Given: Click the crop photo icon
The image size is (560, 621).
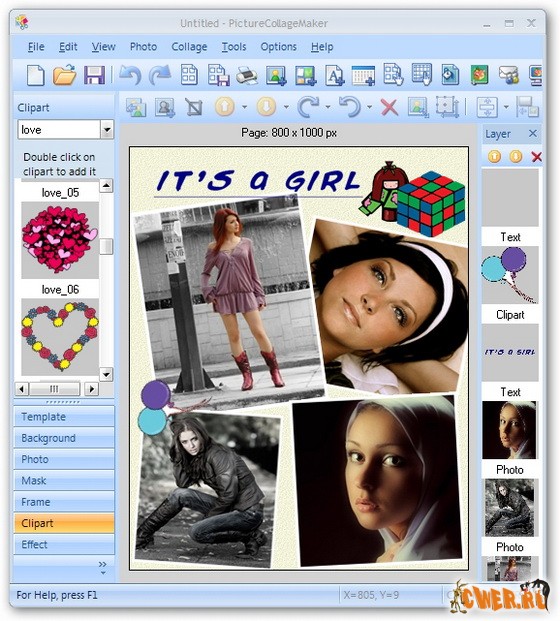Looking at the screenshot, I should click(x=194, y=107).
